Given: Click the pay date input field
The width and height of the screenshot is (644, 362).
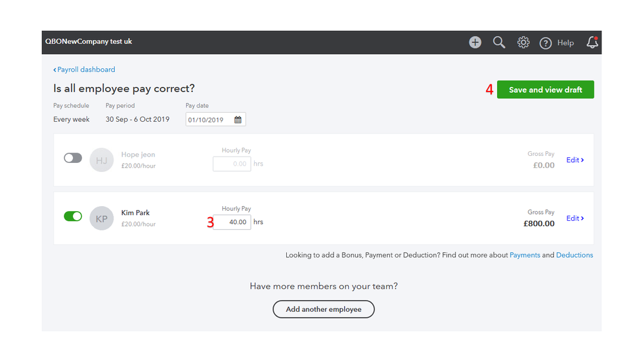Looking at the screenshot, I should pyautogui.click(x=209, y=120).
